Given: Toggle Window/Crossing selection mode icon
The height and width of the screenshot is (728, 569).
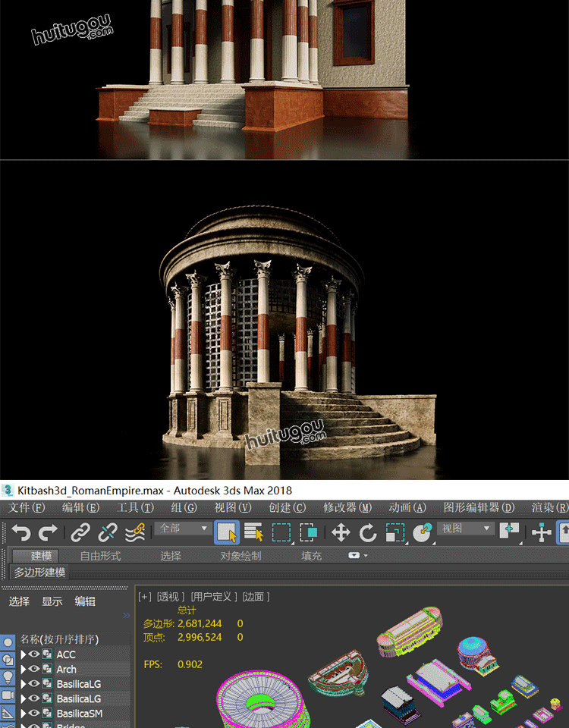Looking at the screenshot, I should 309,532.
